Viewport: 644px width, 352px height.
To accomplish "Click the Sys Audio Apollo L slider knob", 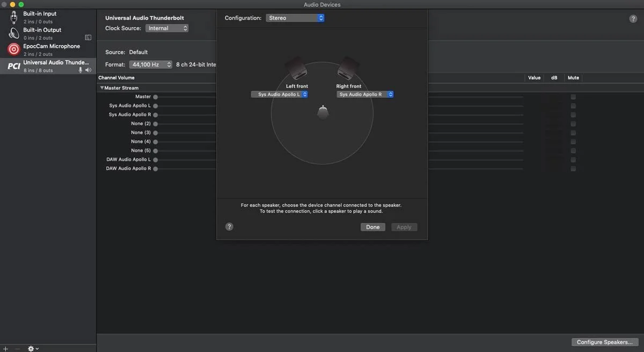I will tap(156, 106).
